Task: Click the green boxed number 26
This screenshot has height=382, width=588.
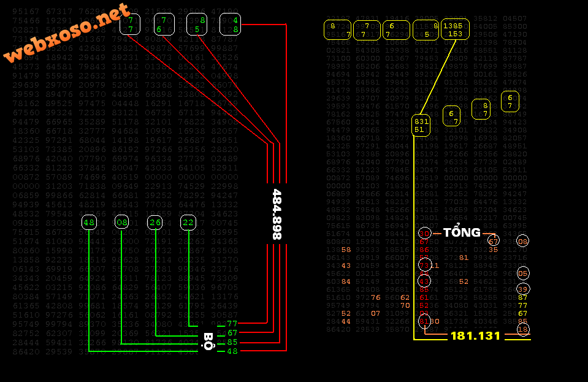Action: pyautogui.click(x=155, y=223)
